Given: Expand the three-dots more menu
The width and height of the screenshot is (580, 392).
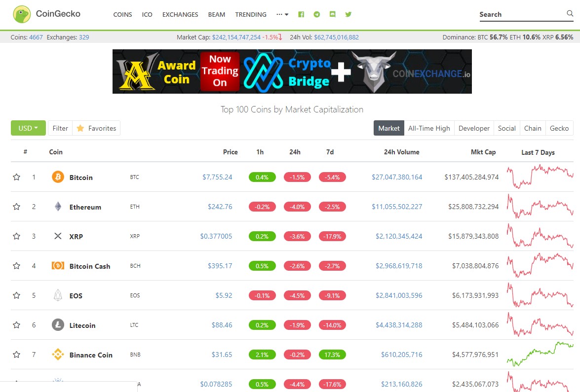Looking at the screenshot, I should coord(282,14).
